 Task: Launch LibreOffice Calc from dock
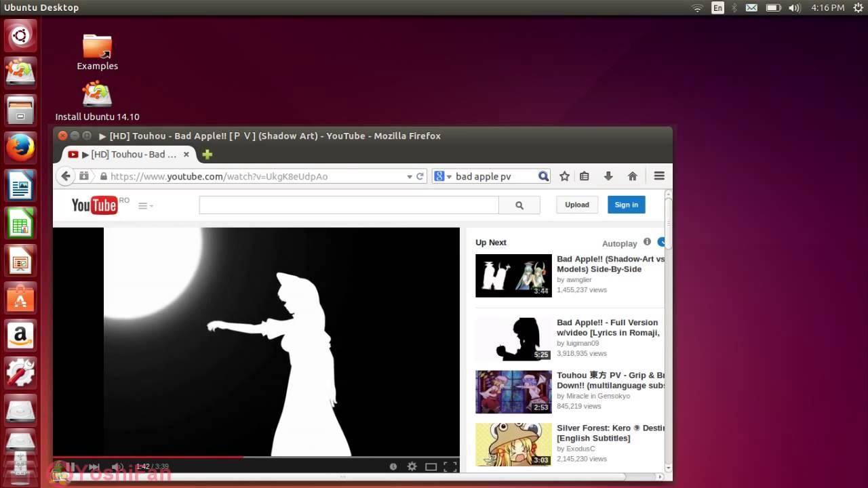click(x=20, y=223)
